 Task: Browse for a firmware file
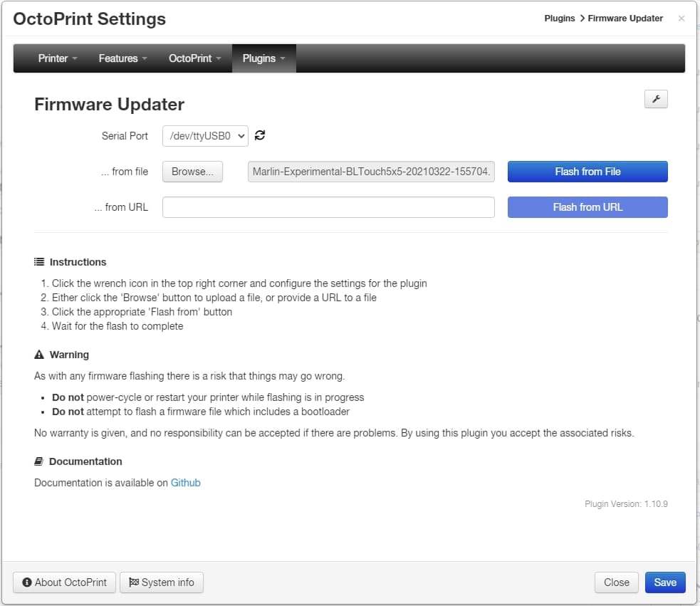[x=192, y=172]
